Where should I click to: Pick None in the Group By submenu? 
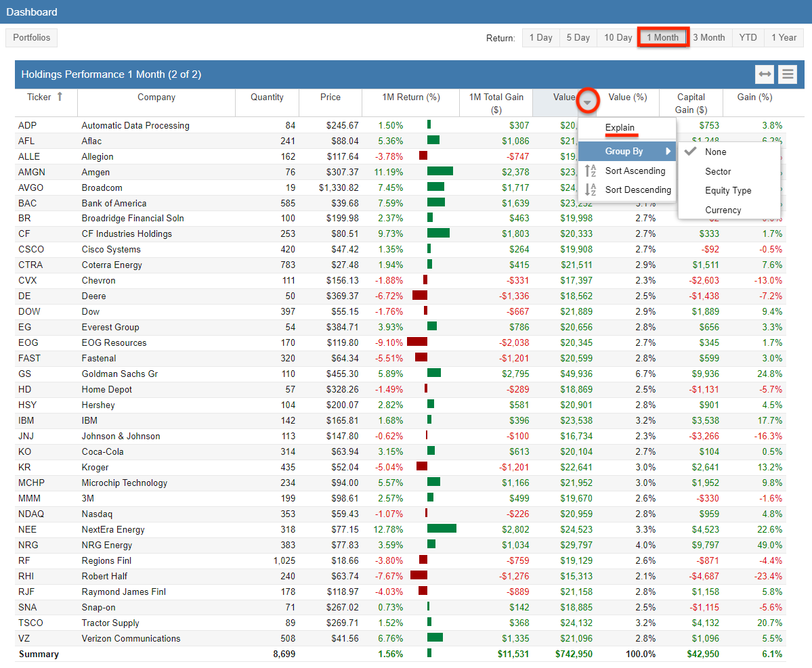[716, 152]
